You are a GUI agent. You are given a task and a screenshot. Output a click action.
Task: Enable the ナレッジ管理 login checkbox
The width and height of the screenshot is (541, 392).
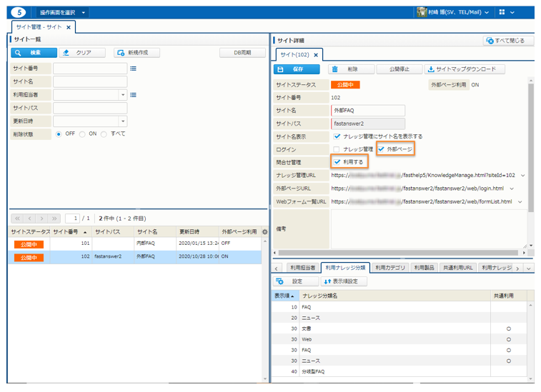pos(336,149)
